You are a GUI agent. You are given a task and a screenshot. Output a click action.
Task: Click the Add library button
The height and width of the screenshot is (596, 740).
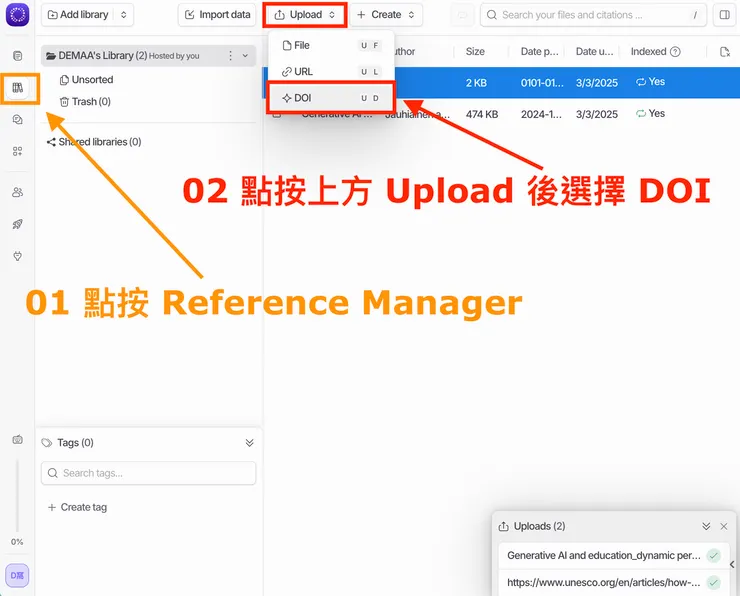coord(78,15)
